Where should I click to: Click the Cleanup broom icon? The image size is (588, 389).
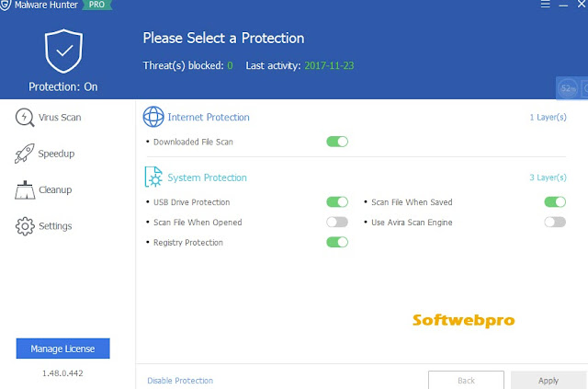(25, 189)
